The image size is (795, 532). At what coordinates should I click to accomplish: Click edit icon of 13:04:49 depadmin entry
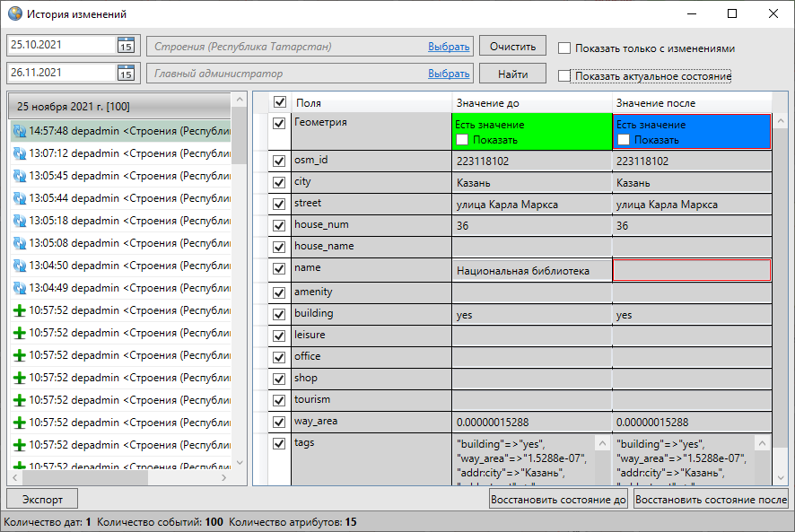pyautogui.click(x=19, y=288)
